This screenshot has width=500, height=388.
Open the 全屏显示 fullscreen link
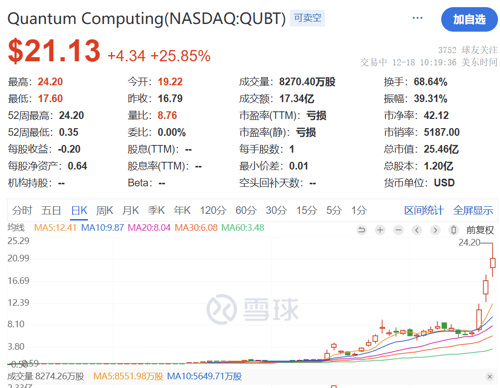tap(473, 210)
